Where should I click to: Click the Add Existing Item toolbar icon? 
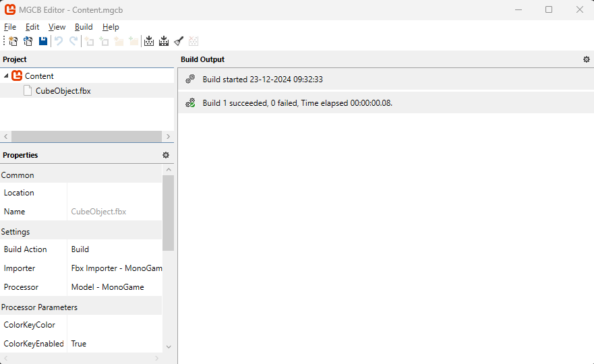coord(104,41)
